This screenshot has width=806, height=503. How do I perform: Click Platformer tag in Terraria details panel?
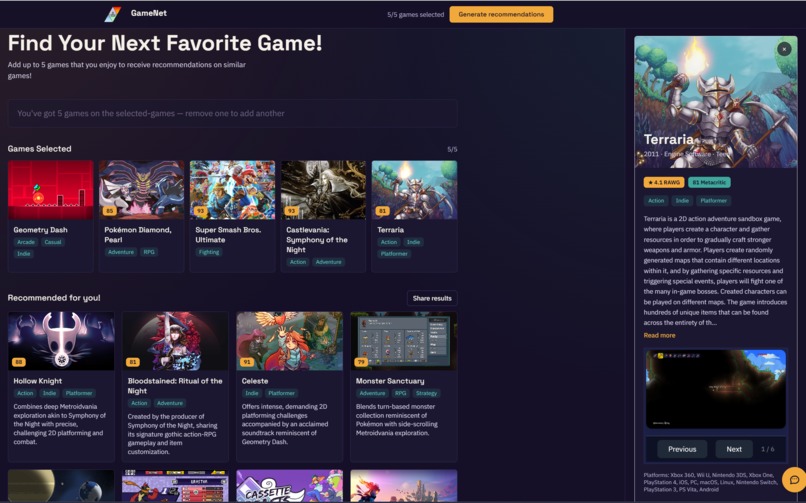(713, 200)
